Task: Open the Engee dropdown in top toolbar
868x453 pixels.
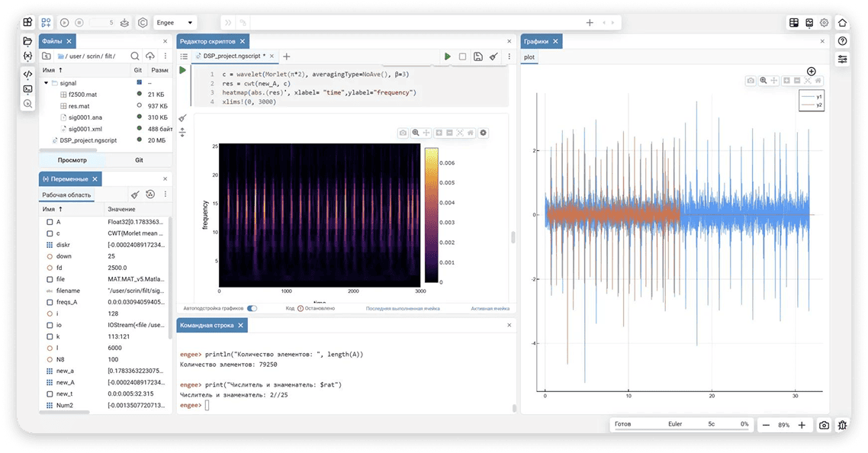Action: tap(175, 23)
